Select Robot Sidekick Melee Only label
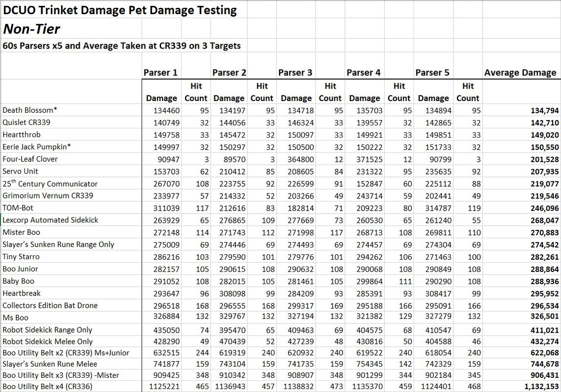This screenshot has height=392, width=561. 48,342
